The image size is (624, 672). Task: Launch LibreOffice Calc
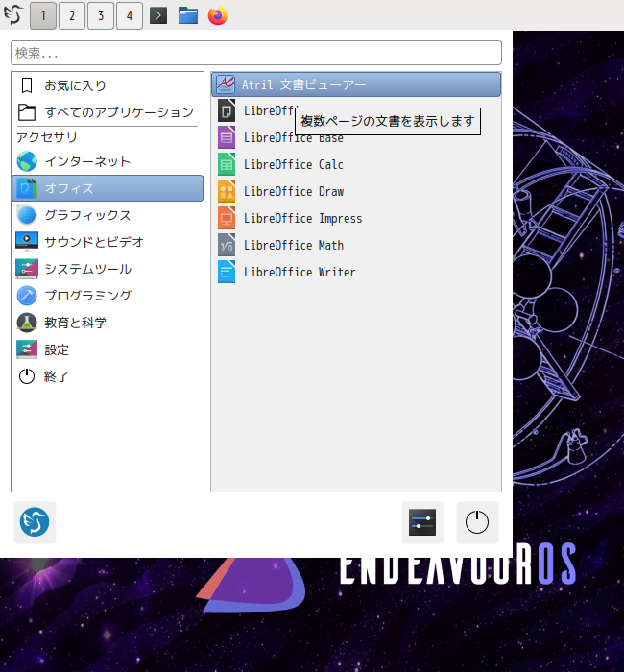356,164
